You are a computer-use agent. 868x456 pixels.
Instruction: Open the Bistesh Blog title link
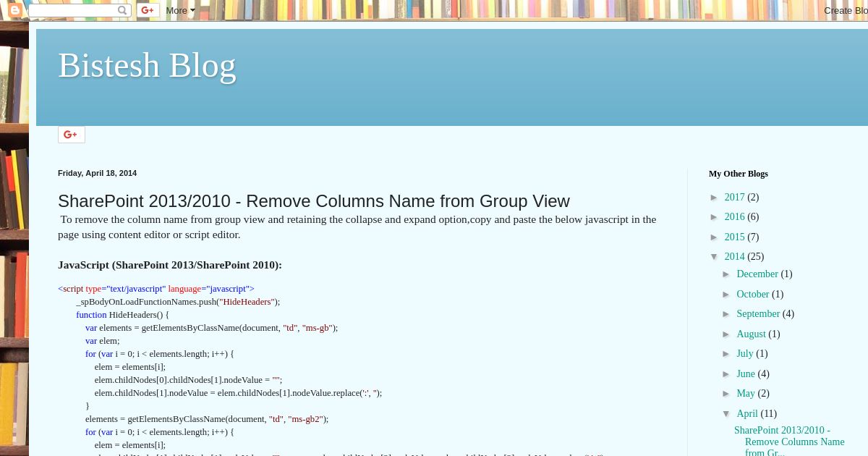147,65
